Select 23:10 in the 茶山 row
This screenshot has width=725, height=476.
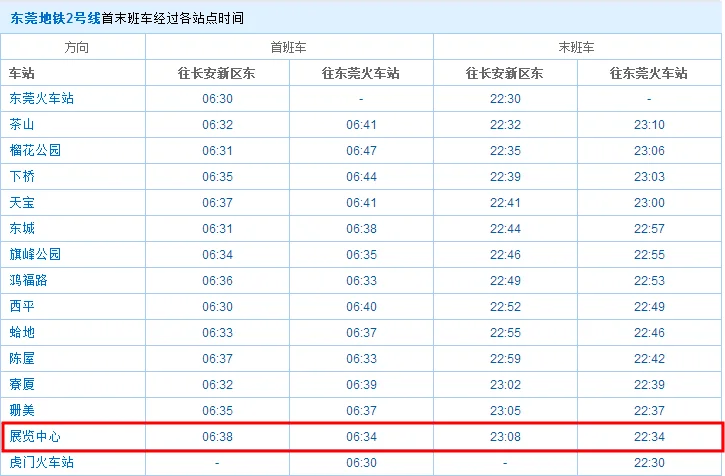coord(649,124)
